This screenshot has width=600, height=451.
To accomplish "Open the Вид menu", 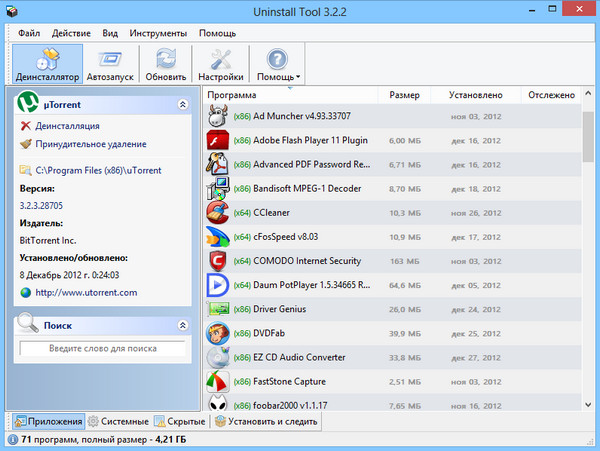I will point(110,33).
